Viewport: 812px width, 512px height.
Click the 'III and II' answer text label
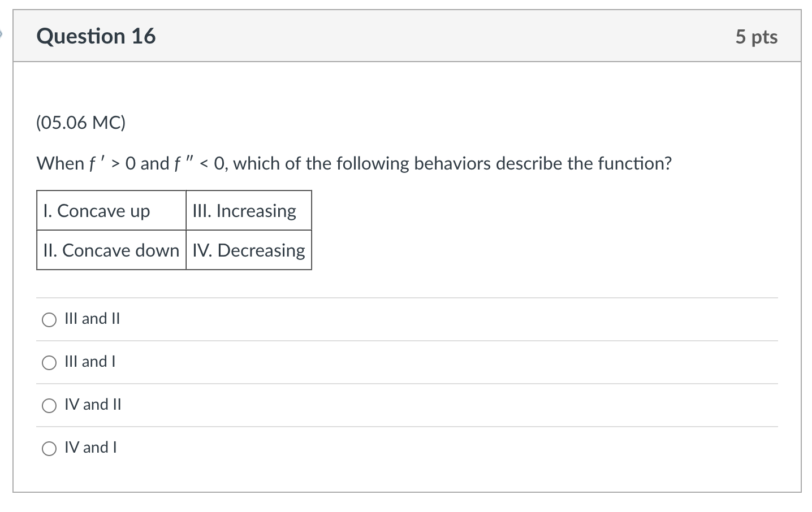pyautogui.click(x=92, y=319)
